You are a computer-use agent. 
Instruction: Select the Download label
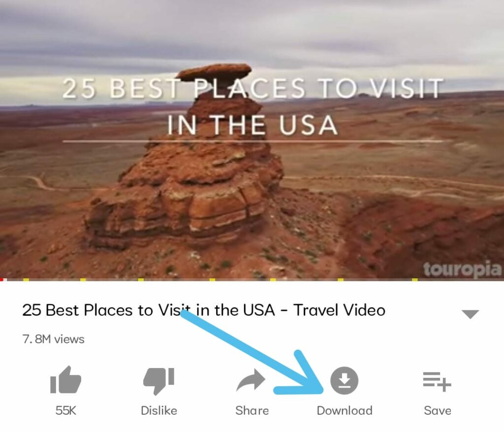click(345, 410)
